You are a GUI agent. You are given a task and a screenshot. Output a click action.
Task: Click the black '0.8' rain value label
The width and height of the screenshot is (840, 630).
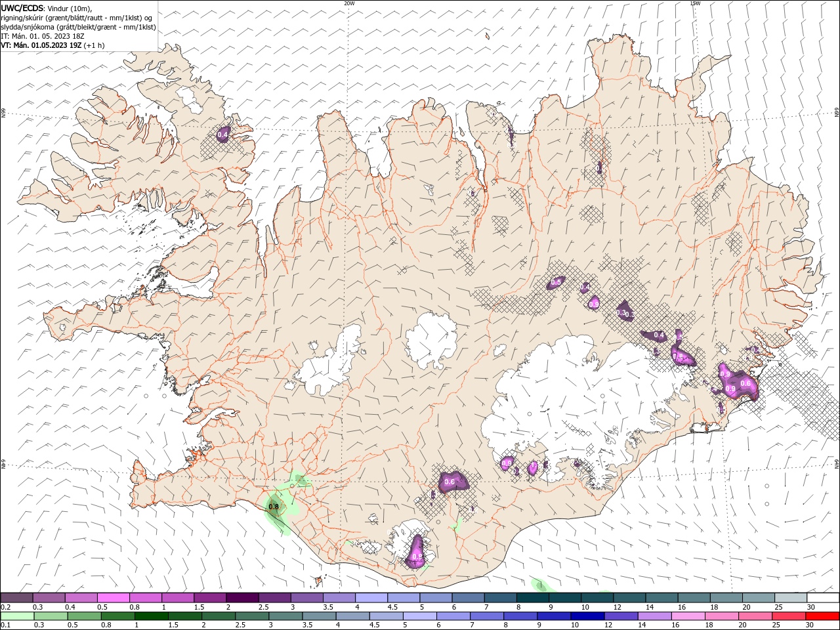pyautogui.click(x=274, y=506)
